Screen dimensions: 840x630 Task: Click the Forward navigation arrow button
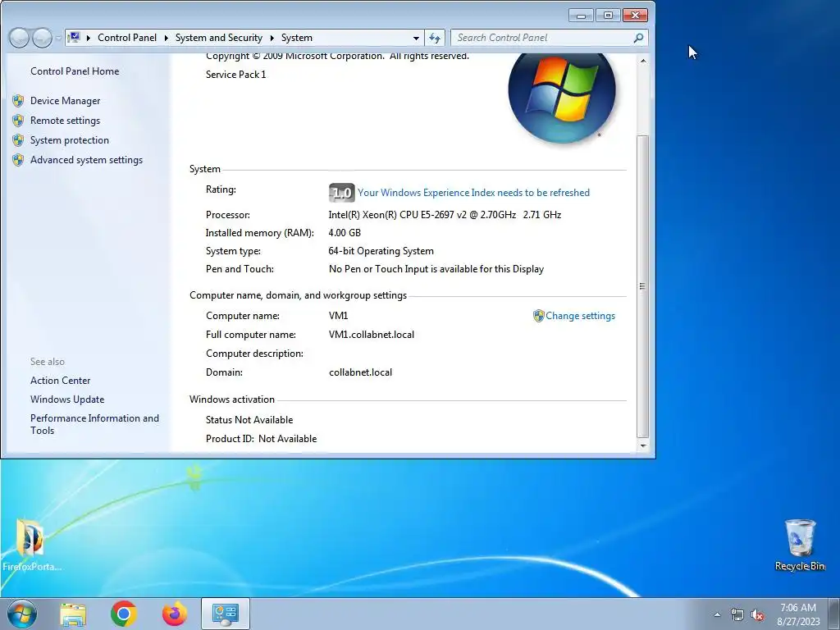tap(42, 38)
